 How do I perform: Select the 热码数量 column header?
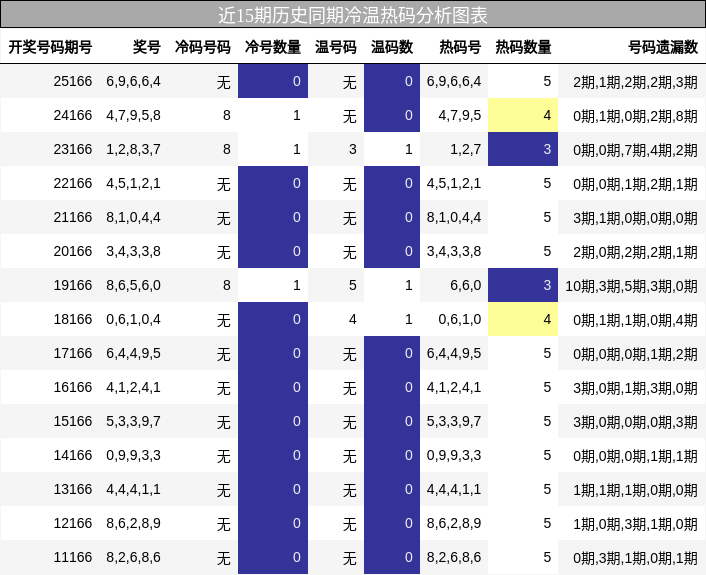523,47
